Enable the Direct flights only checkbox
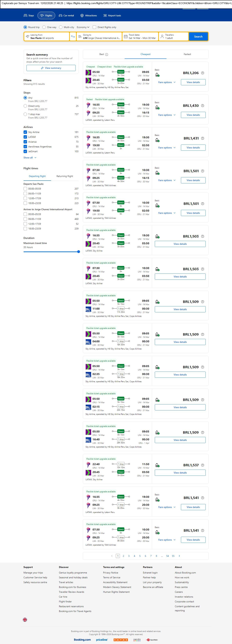 94,27
